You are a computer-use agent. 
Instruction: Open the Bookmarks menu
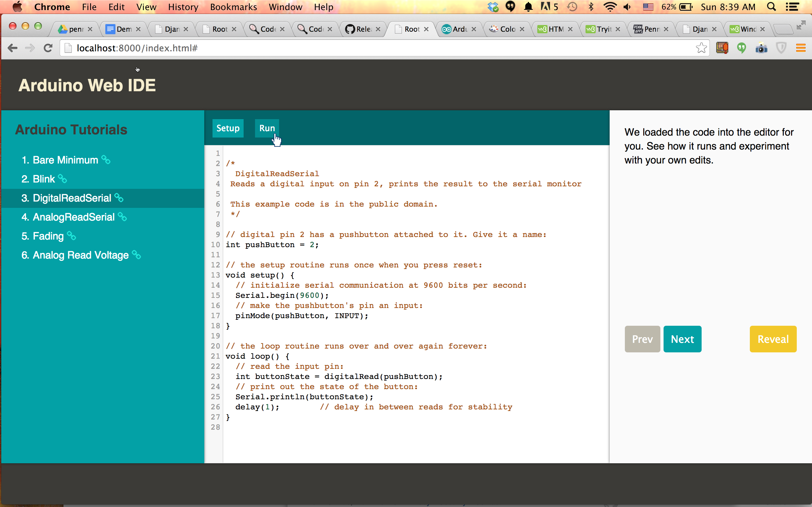click(233, 7)
